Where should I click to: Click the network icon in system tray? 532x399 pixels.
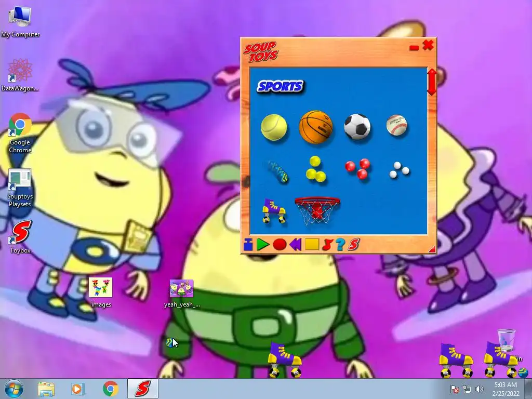(467, 389)
